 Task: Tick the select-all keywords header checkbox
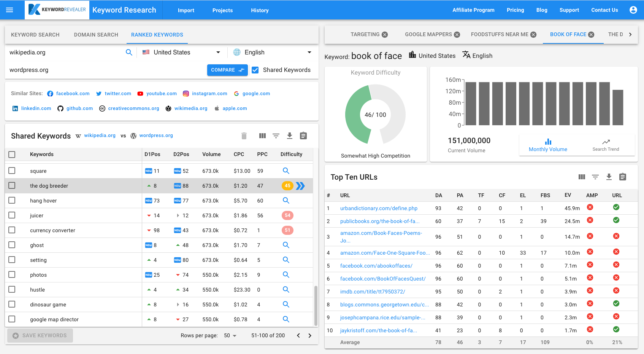[12, 155]
